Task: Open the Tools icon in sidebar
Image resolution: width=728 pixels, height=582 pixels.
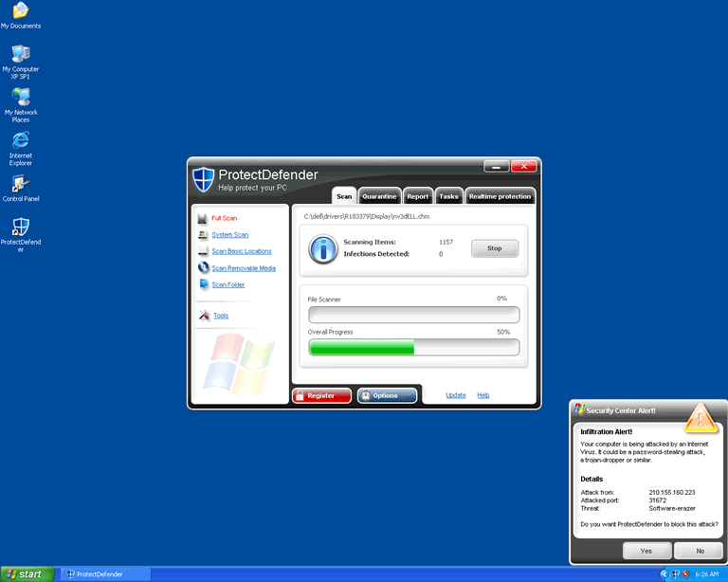Action: tap(203, 316)
